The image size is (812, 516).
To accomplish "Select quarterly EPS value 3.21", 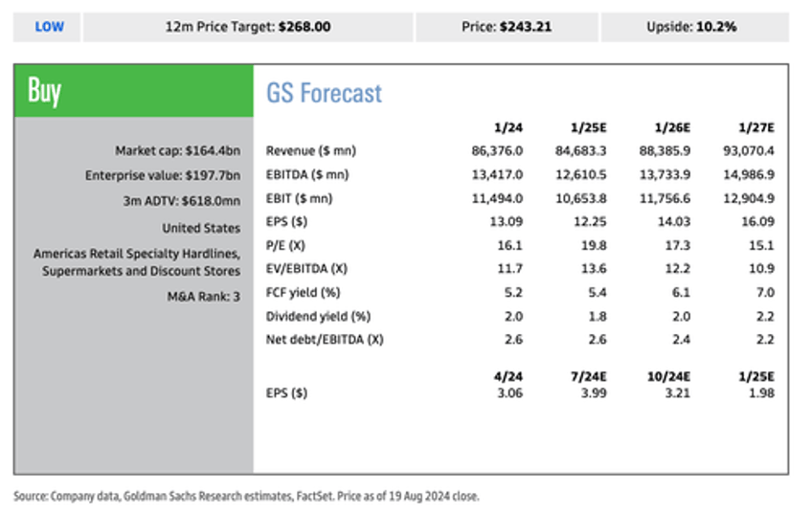I will coord(677,393).
